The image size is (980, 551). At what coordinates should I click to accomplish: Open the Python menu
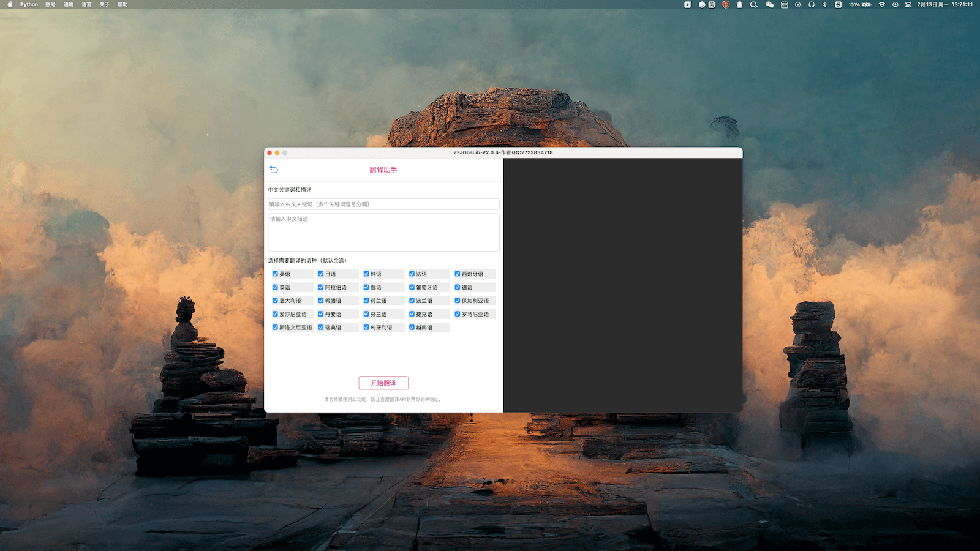(29, 4)
